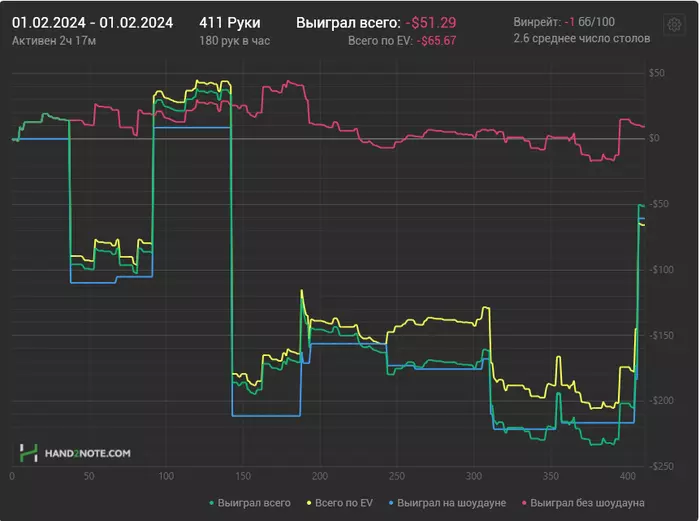Click the -$150 label on the vertical axis

point(661,335)
